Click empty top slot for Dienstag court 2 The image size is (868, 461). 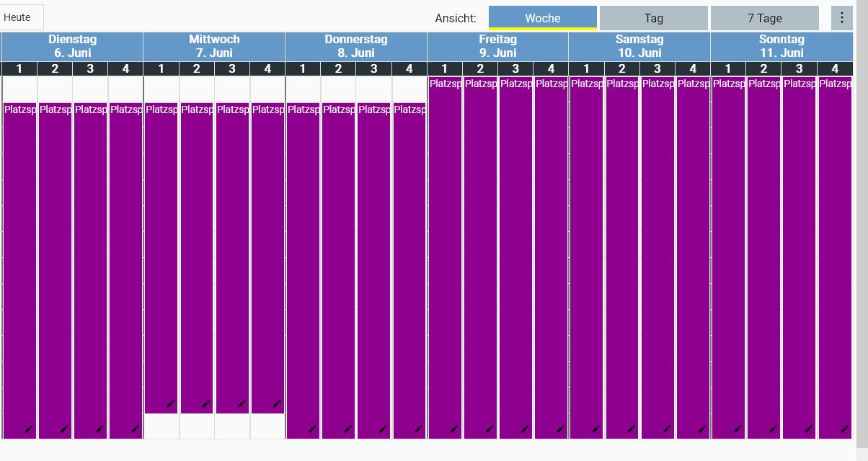coord(55,89)
